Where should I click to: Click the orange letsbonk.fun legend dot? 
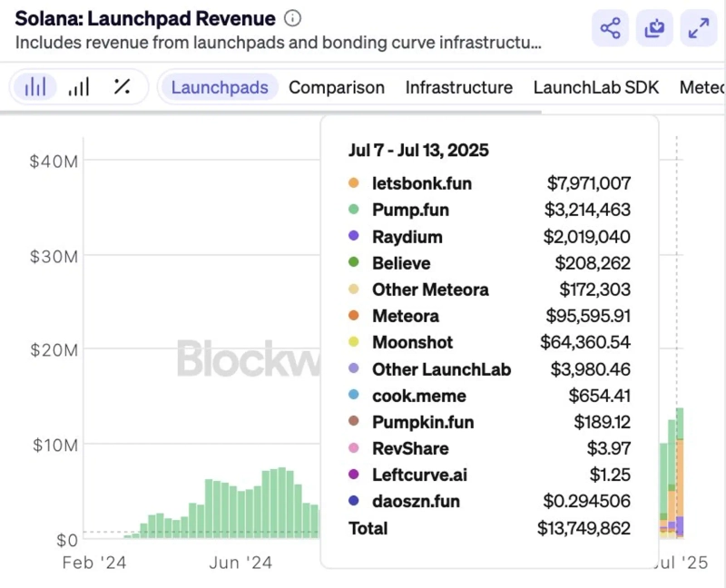[354, 184]
